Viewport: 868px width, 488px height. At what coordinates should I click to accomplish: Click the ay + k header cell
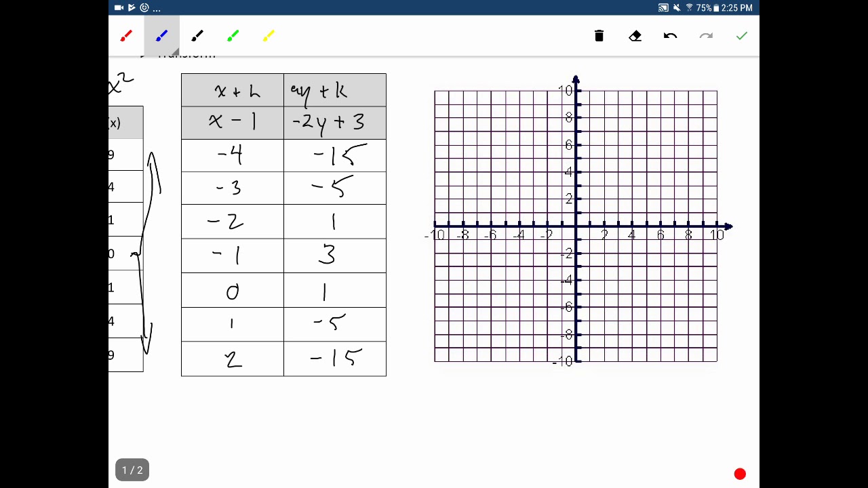tap(335, 90)
